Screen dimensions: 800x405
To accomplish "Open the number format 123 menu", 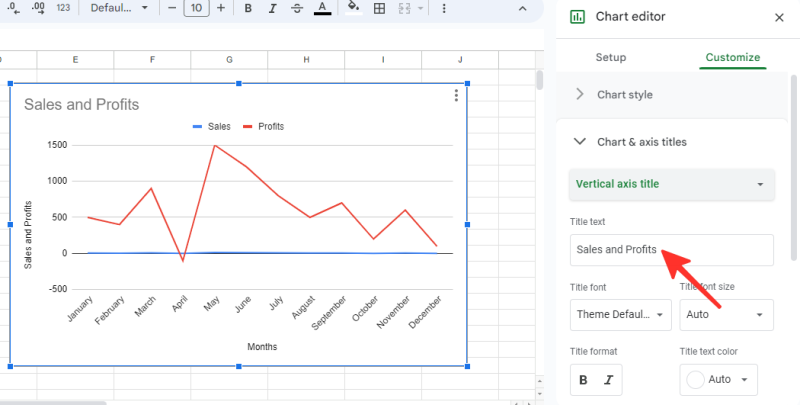I will click(63, 8).
